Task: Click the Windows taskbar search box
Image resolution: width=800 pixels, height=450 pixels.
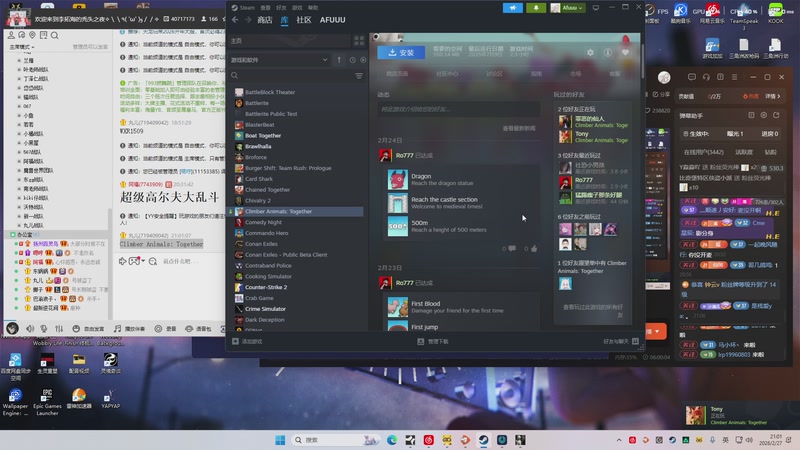Action: coord(336,440)
